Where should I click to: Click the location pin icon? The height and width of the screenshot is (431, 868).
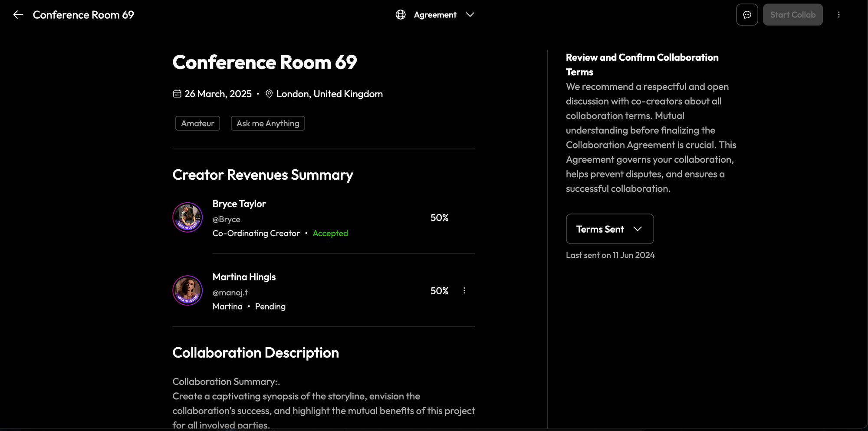click(x=269, y=94)
